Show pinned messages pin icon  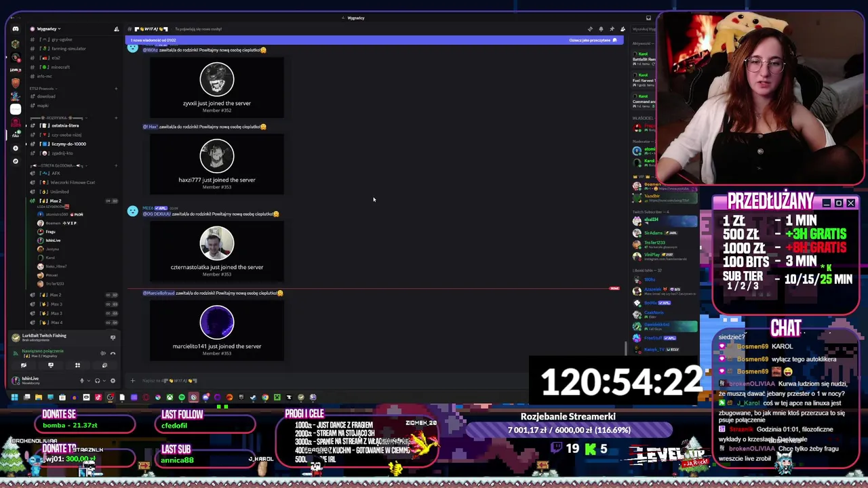click(x=612, y=29)
